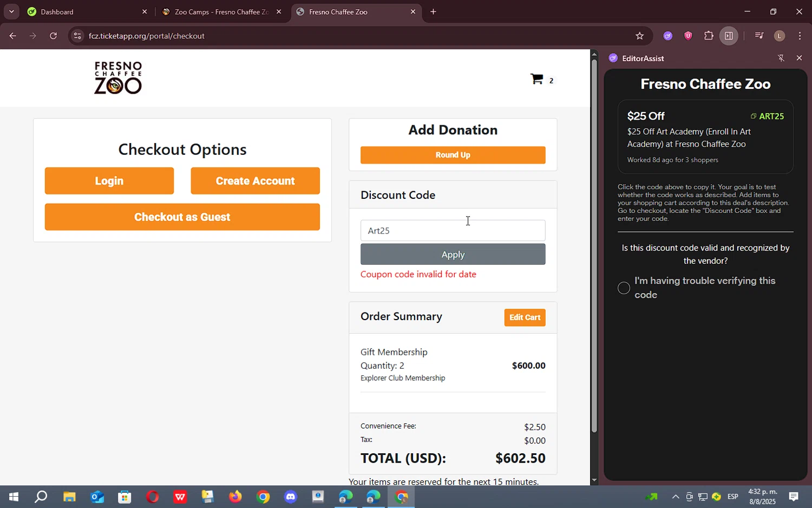The image size is (812, 508).
Task: Click the scrollbar down arrow
Action: pyautogui.click(x=594, y=480)
